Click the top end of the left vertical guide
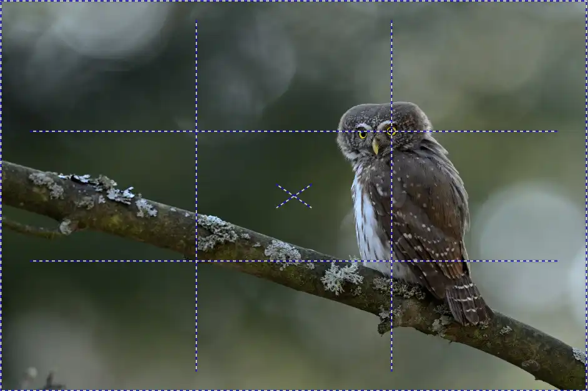The image size is (588, 391). tap(196, 22)
